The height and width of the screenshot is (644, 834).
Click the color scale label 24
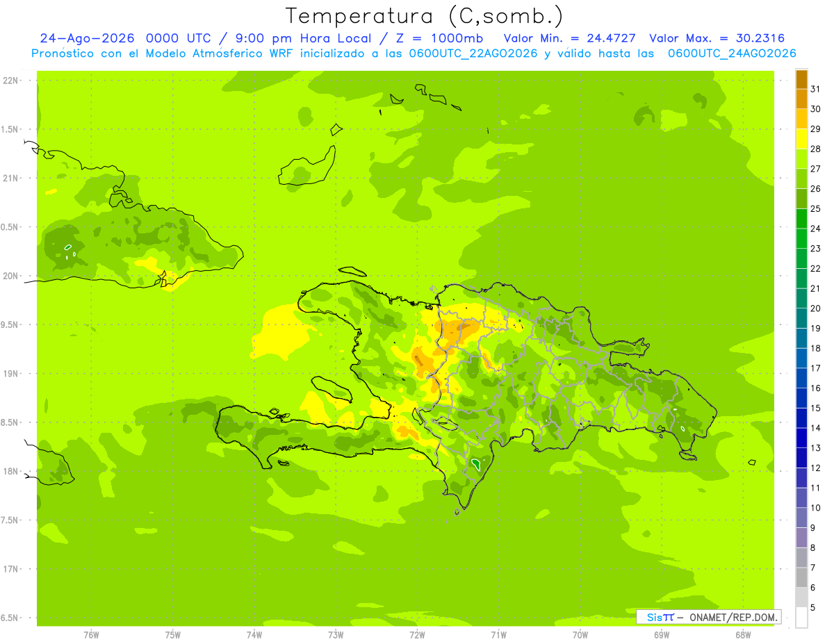[x=815, y=229]
